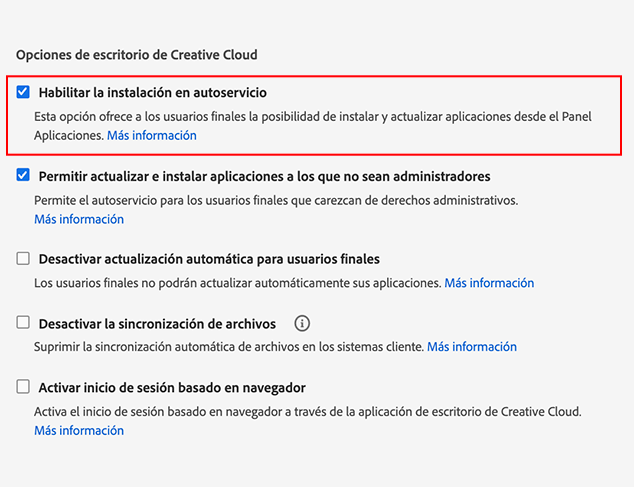Click the description Los usuarios finales no podrán actualizar

(x=237, y=283)
